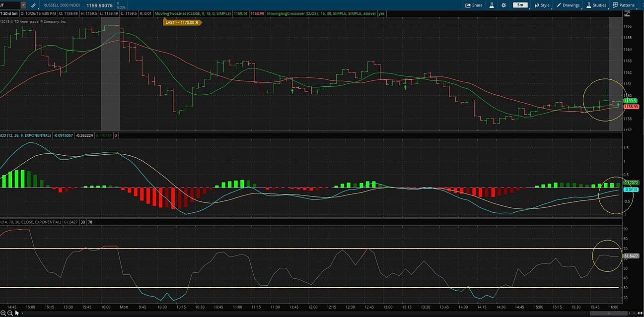
Task: Open the Share menu
Action: (x=474, y=5)
